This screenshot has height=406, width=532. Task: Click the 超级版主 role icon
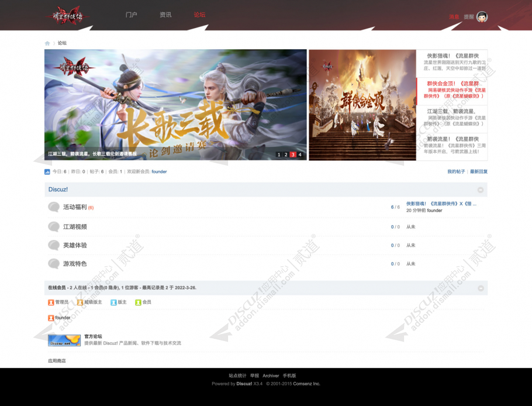click(80, 302)
